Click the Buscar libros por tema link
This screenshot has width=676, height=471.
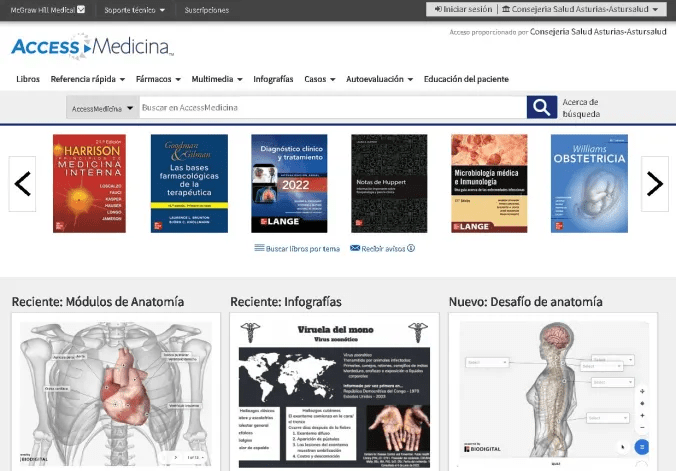coord(297,248)
